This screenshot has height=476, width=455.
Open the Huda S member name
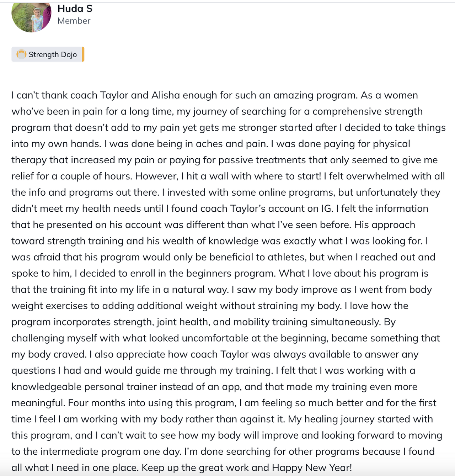click(x=75, y=9)
